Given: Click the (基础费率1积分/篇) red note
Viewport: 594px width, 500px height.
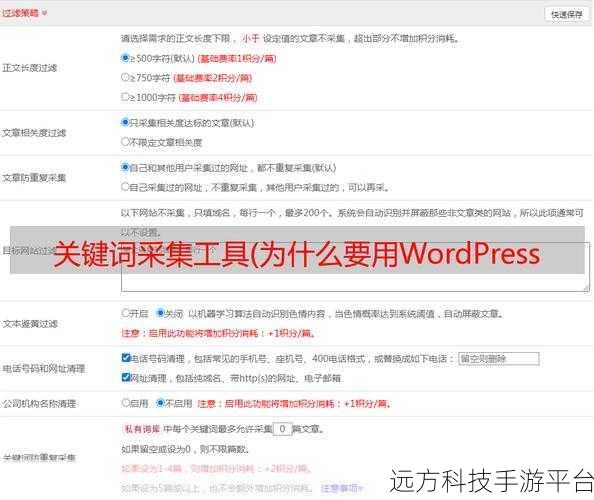Looking at the screenshot, I should click(237, 59).
